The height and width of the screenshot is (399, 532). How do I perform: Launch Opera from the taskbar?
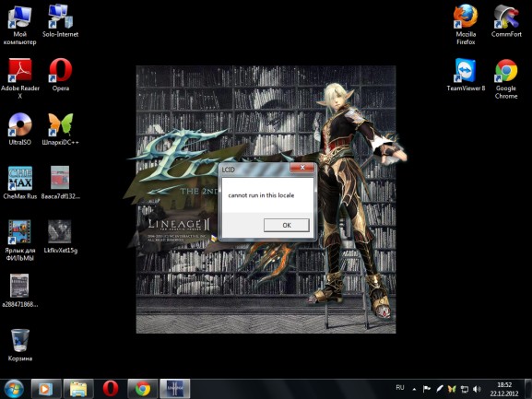click(x=111, y=389)
